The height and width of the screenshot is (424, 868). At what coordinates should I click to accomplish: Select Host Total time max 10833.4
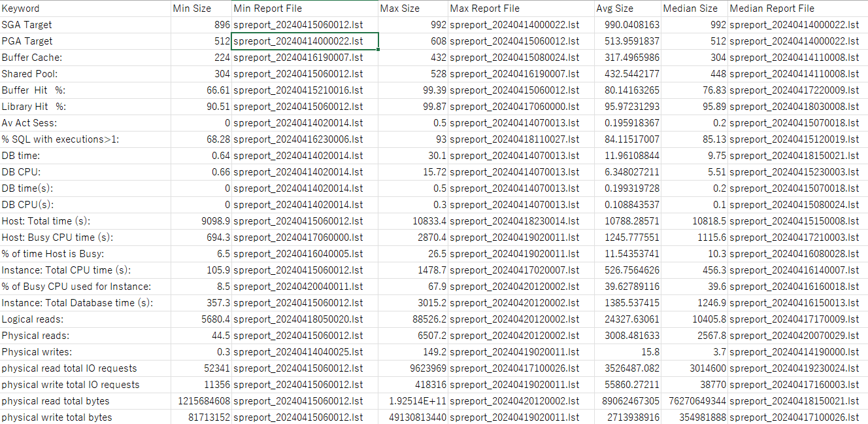pos(414,221)
